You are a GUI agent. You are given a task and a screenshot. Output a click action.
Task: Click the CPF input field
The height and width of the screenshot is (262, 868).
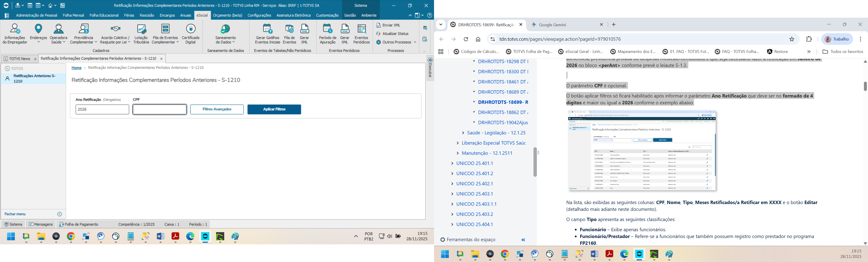click(x=159, y=110)
